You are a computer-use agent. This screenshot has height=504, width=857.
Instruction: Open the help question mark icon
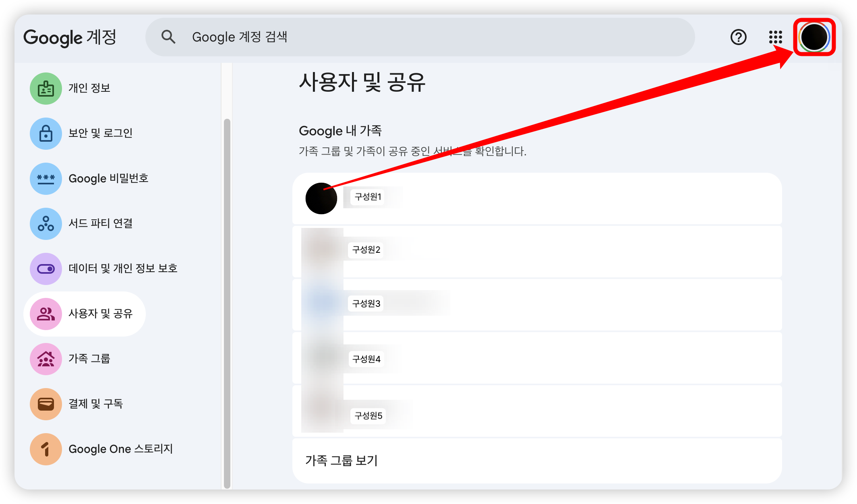click(738, 37)
